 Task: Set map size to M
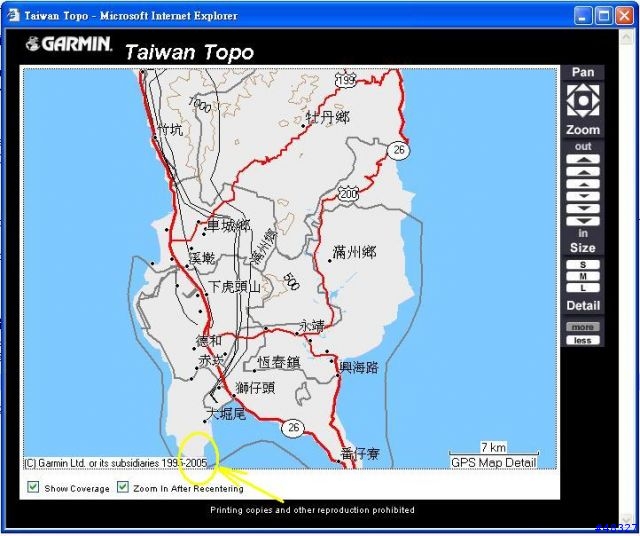point(583,276)
